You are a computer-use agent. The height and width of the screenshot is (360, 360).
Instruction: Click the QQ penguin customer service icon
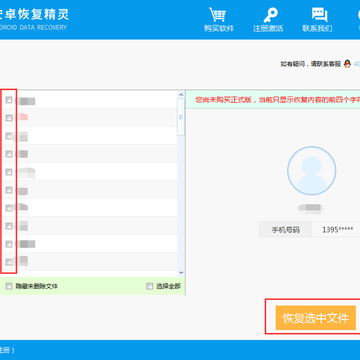347,63
